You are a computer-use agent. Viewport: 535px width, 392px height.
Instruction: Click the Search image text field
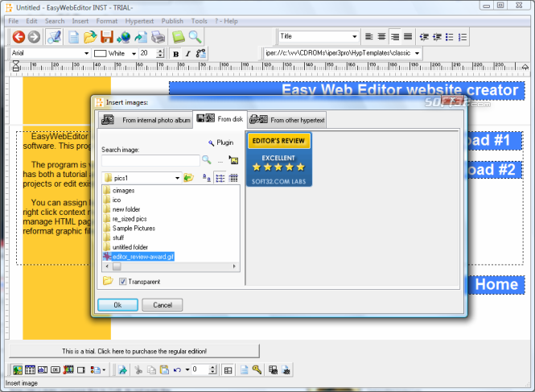point(150,160)
